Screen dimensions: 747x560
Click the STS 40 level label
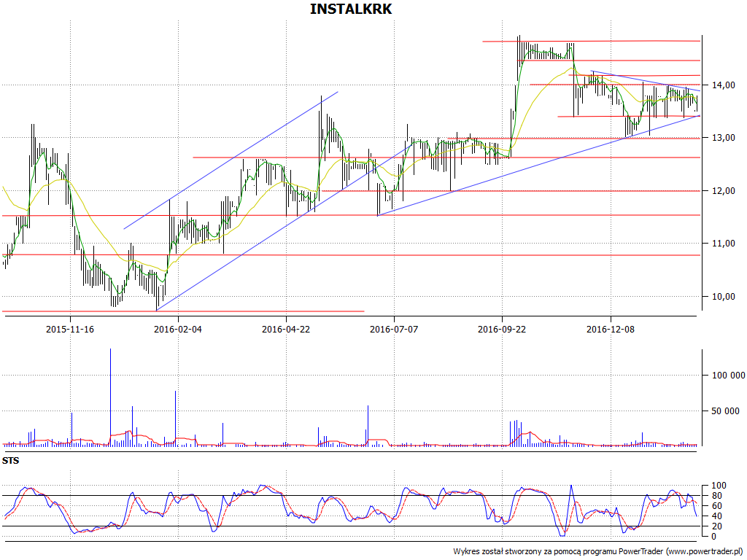pyautogui.click(x=717, y=516)
